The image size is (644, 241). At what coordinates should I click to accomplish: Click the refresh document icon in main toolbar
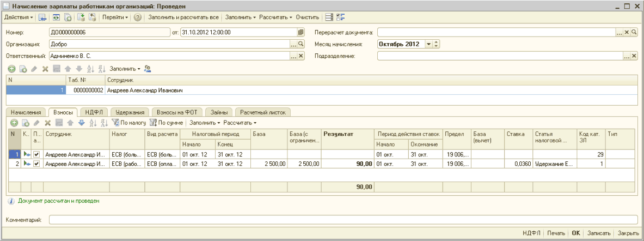56,17
